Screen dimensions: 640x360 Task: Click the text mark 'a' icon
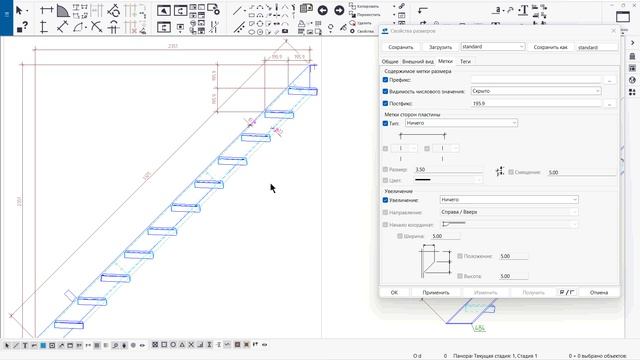point(497,11)
